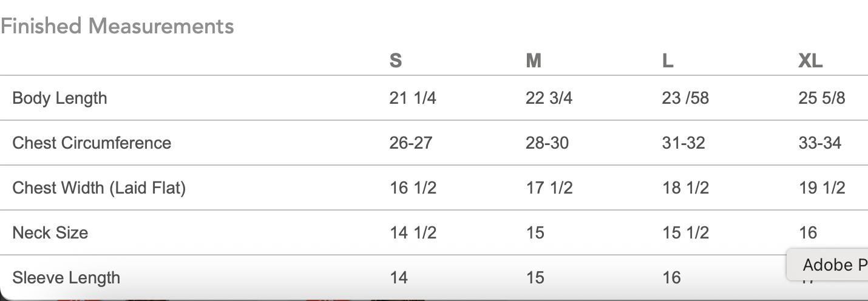868x301 pixels.
Task: Select the M size column header
Action: point(534,61)
